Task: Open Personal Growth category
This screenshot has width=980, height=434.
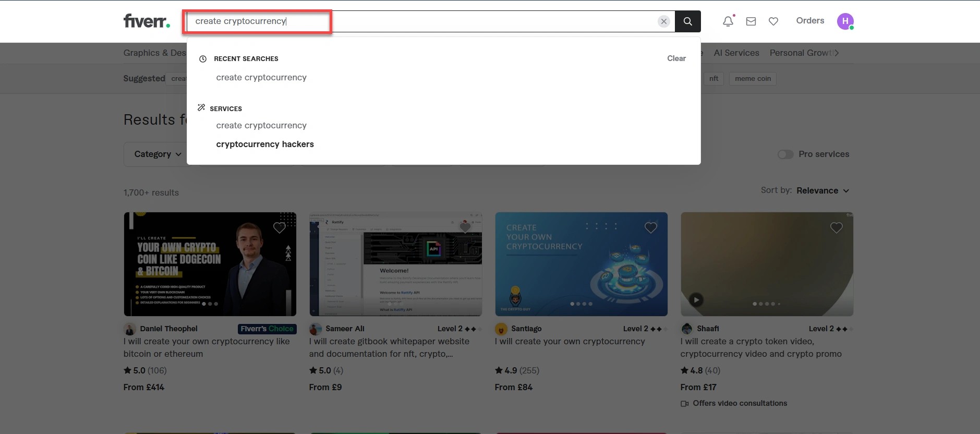Action: point(801,53)
